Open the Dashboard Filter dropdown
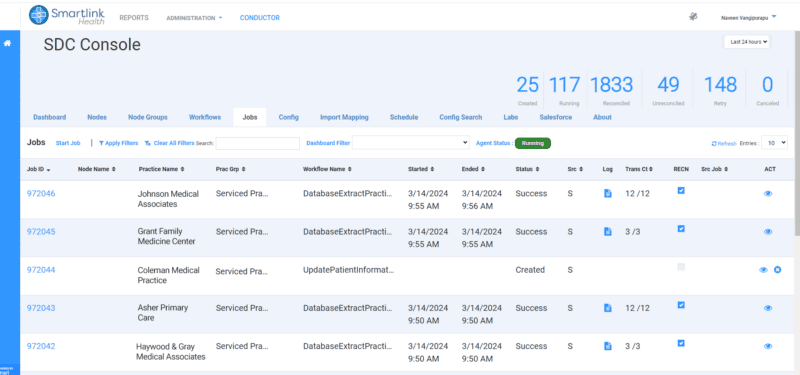This screenshot has width=800, height=375. pos(411,143)
